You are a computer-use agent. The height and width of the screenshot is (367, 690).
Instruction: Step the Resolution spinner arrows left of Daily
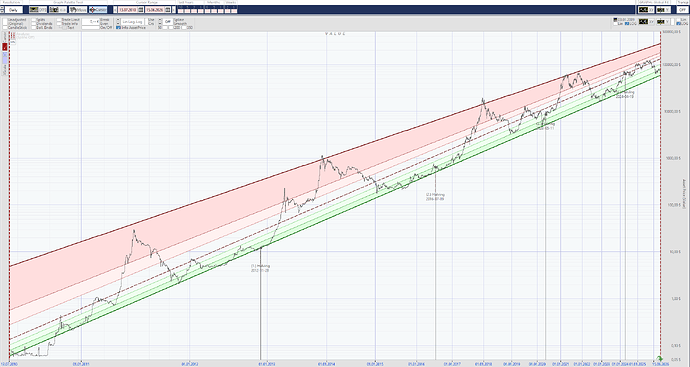(x=2, y=10)
